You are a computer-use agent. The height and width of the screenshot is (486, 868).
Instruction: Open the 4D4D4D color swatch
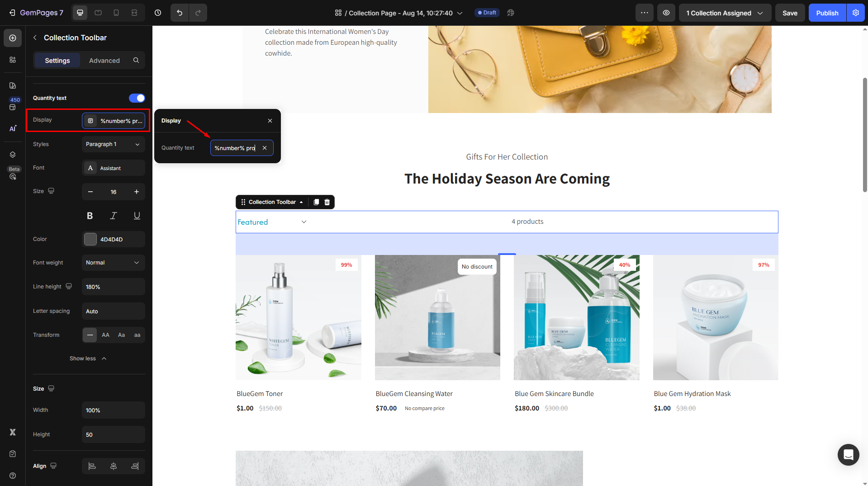(90, 239)
